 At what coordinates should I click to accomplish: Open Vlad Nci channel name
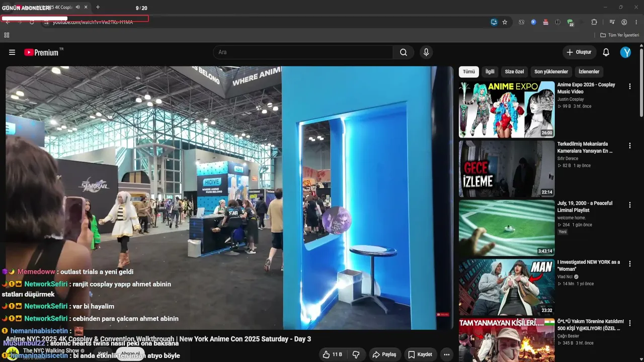[565, 277]
